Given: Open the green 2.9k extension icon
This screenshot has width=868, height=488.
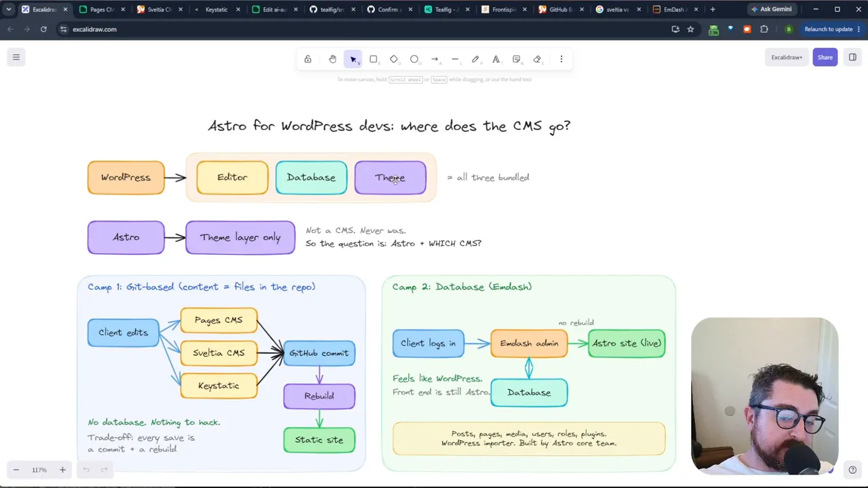Looking at the screenshot, I should 713,29.
